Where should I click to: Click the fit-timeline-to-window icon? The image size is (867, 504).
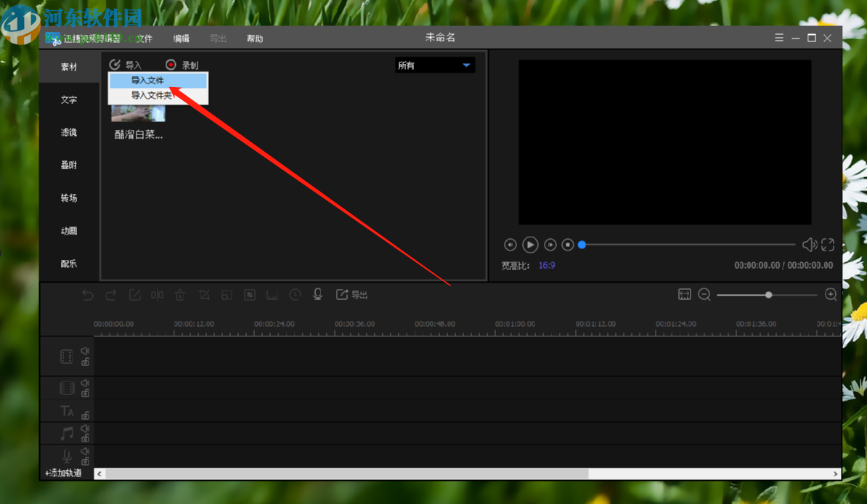coord(684,294)
